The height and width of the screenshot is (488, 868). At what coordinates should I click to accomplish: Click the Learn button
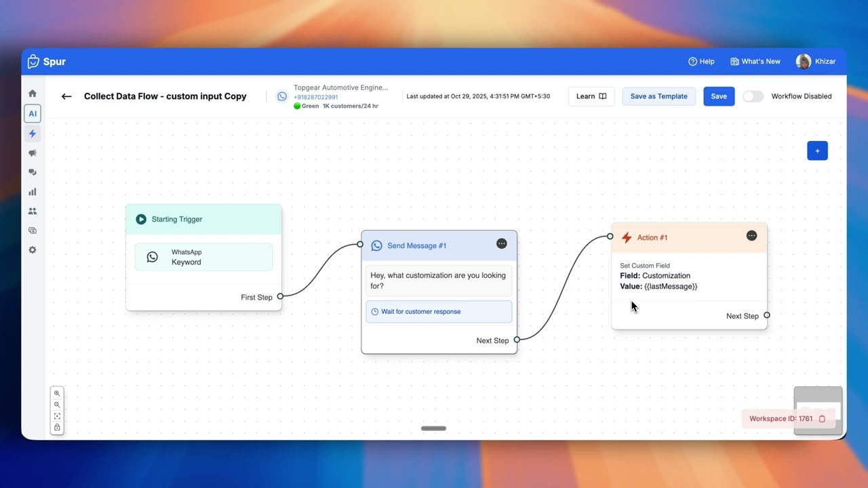[x=591, y=96]
